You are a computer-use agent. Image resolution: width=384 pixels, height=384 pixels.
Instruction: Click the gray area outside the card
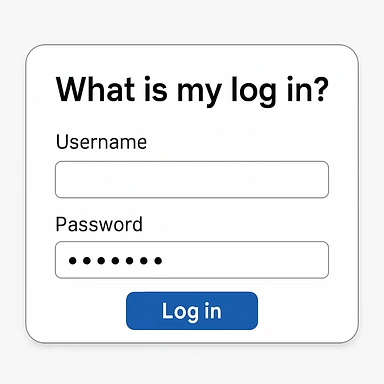pos(192,22)
